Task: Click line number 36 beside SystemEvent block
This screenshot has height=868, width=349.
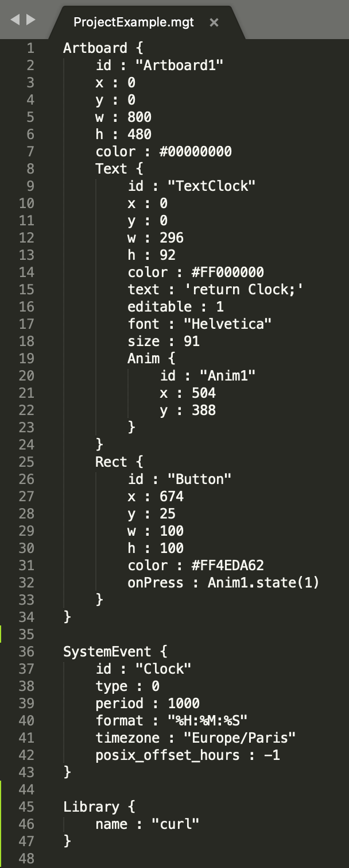Action: (x=26, y=652)
